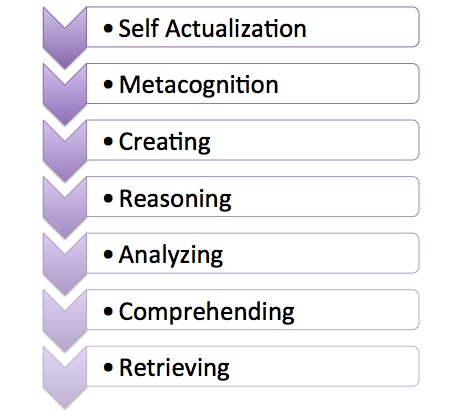The height and width of the screenshot is (411, 451).
Task: Click the chevron arrow beside Comprehending
Action: point(65,321)
